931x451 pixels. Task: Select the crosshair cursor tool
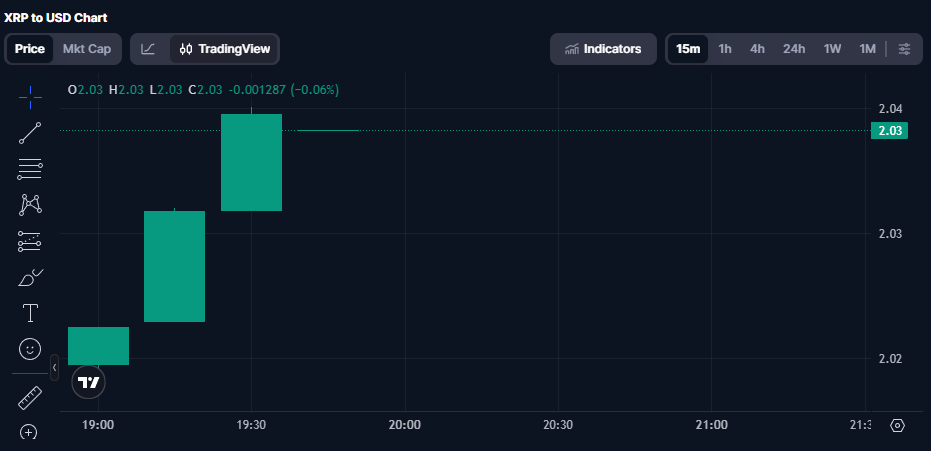coord(30,97)
